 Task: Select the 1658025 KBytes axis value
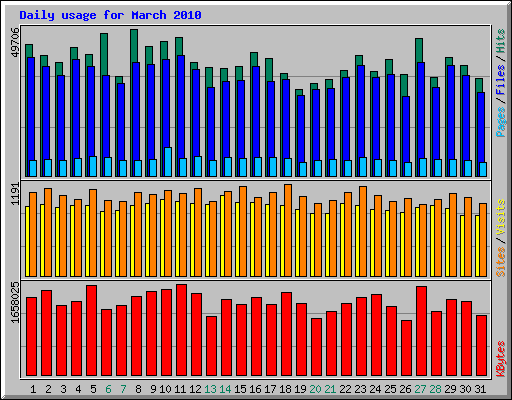pyautogui.click(x=15, y=303)
